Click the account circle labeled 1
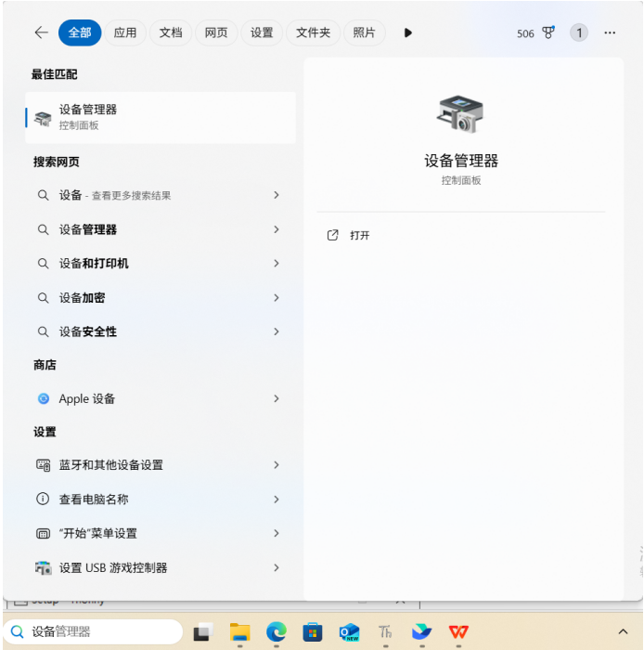 (x=579, y=32)
